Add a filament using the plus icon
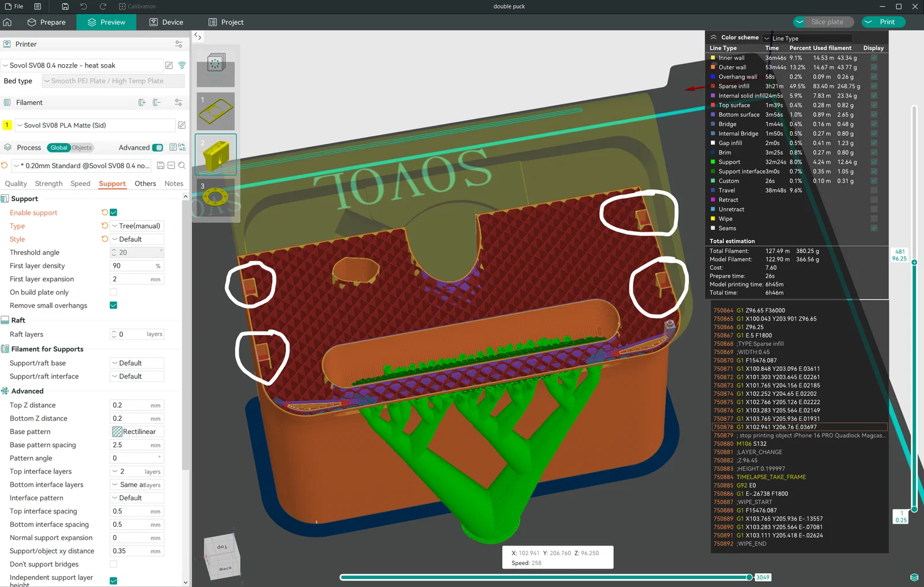Image resolution: width=924 pixels, height=587 pixels. (x=142, y=102)
